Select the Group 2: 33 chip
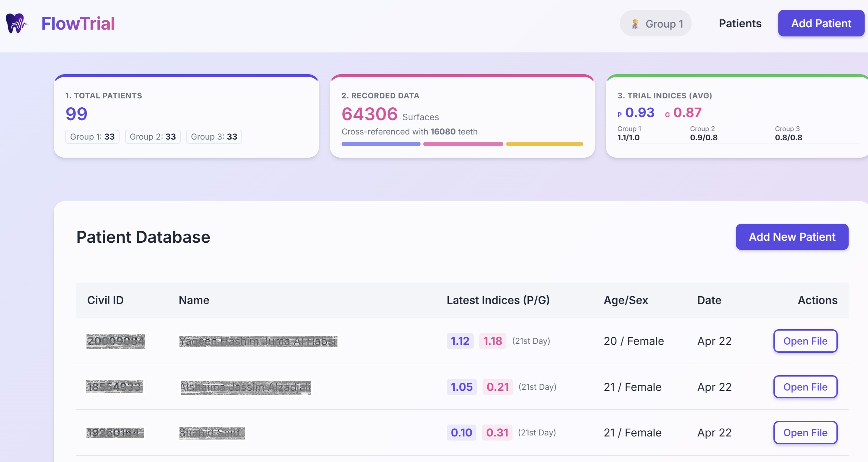This screenshot has width=868, height=462. [x=153, y=137]
